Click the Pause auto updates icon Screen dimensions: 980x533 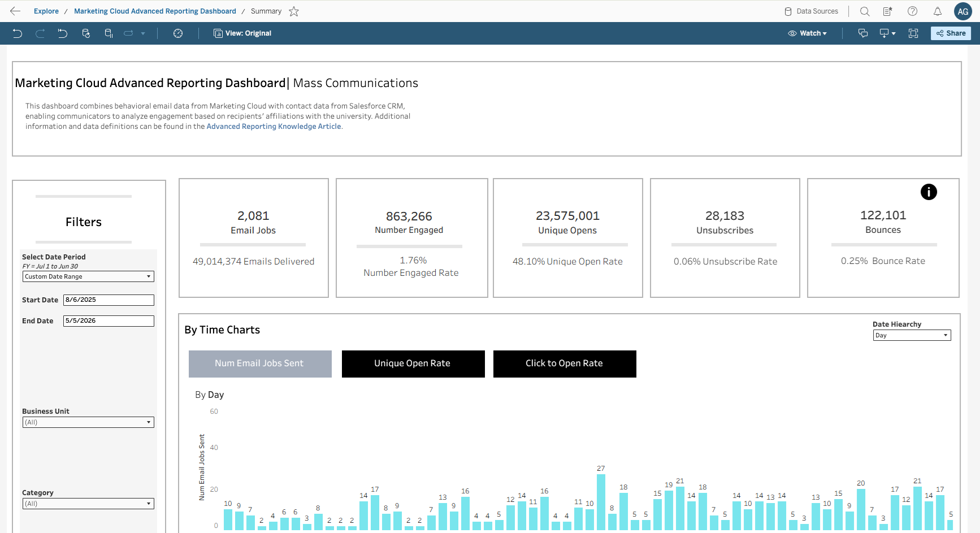(x=109, y=33)
